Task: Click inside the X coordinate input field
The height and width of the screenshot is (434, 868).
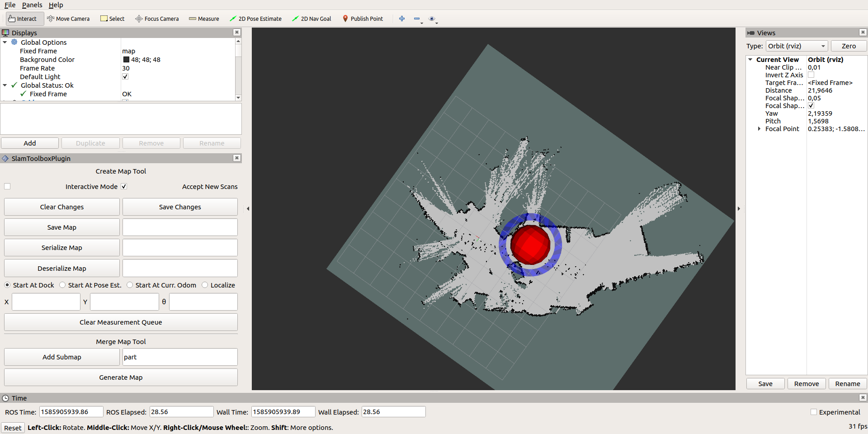Action: [x=46, y=302]
